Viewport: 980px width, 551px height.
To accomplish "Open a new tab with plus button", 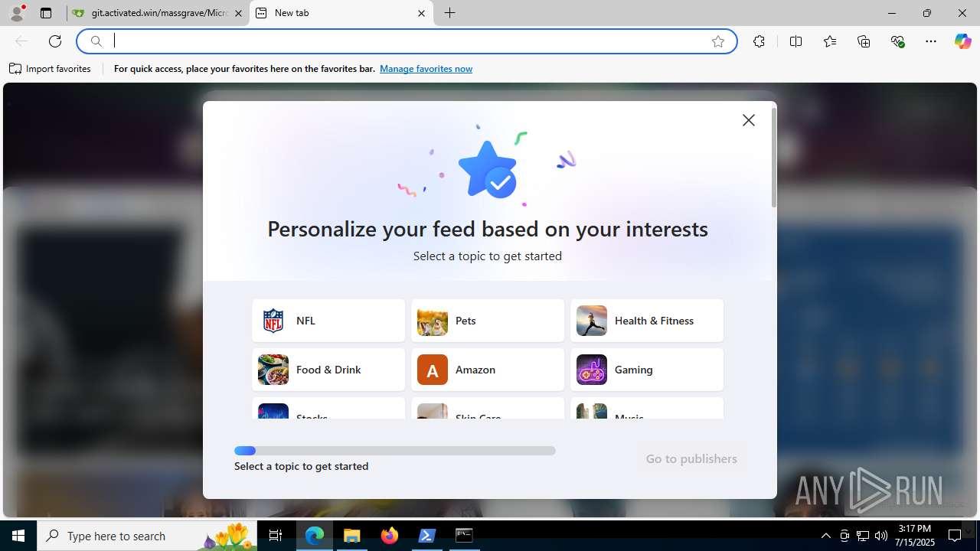I will tap(450, 13).
